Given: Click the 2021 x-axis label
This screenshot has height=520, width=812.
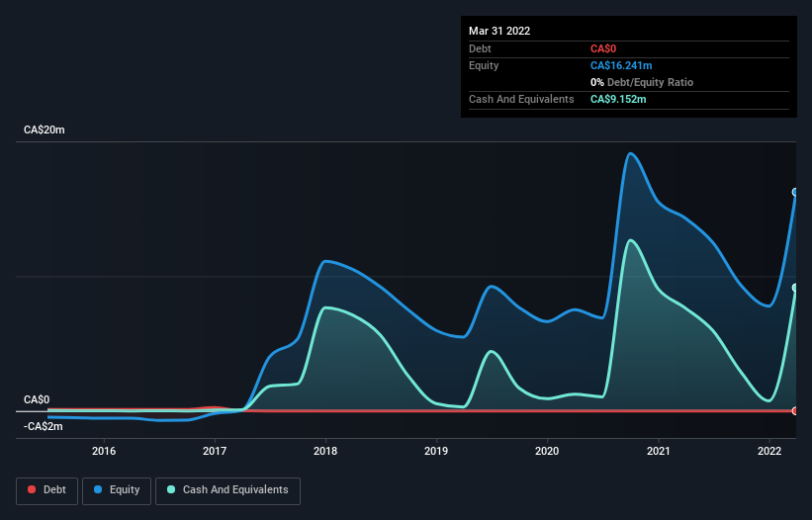Looking at the screenshot, I should click(658, 451).
